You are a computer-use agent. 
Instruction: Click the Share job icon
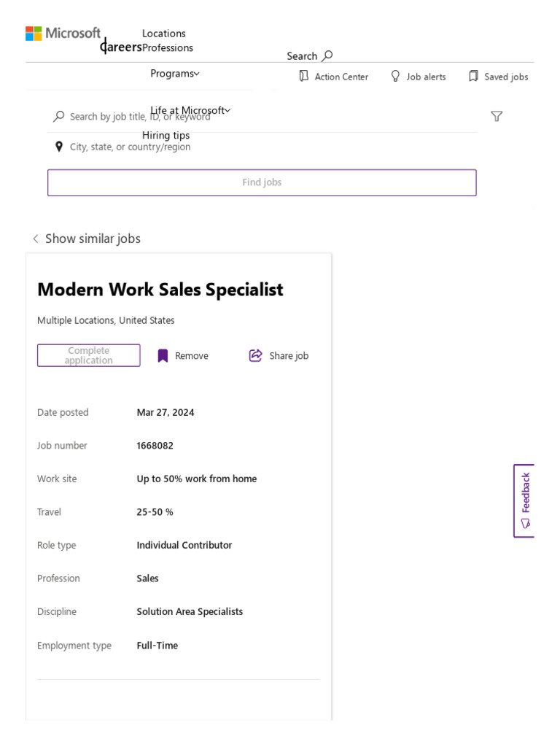(x=255, y=355)
